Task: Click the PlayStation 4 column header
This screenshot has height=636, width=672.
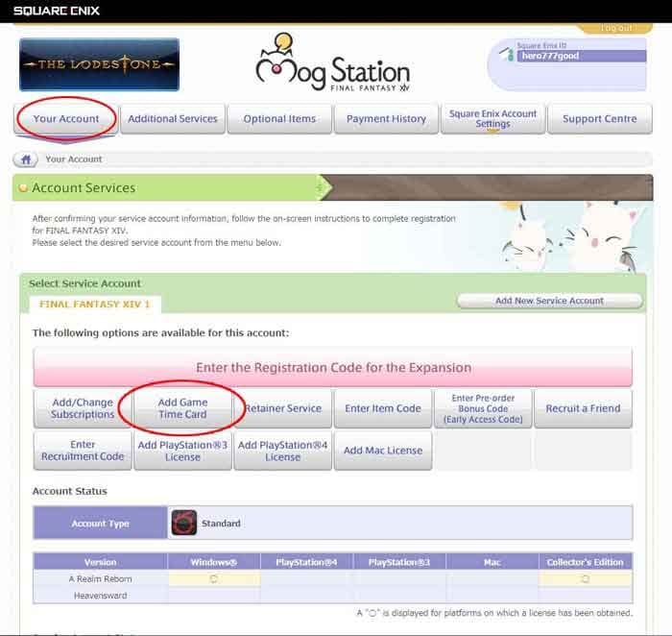Action: click(307, 562)
